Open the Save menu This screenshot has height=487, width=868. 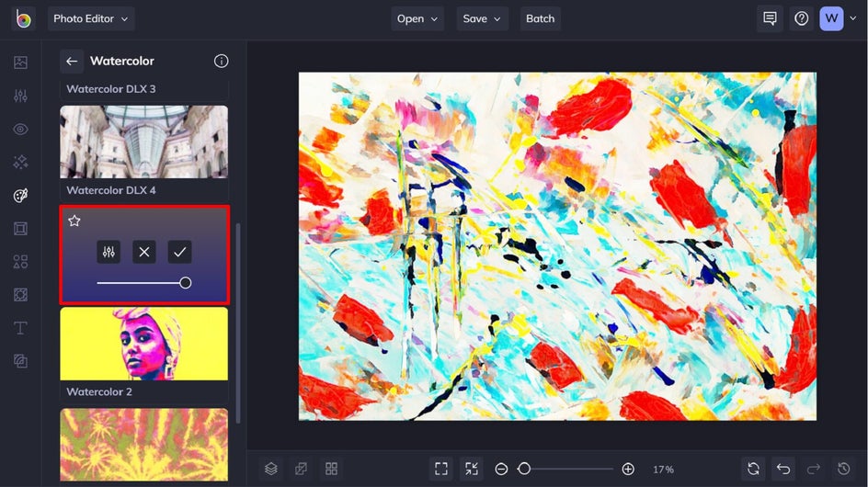tap(482, 18)
